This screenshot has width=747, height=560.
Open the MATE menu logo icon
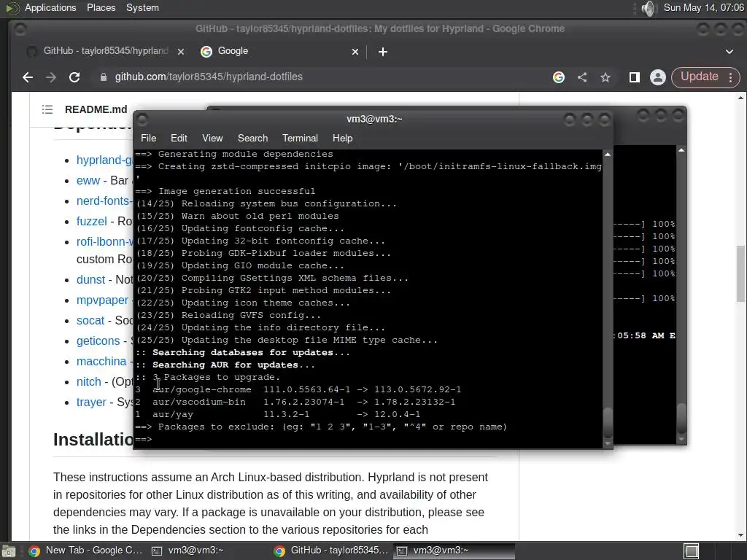pyautogui.click(x=12, y=7)
